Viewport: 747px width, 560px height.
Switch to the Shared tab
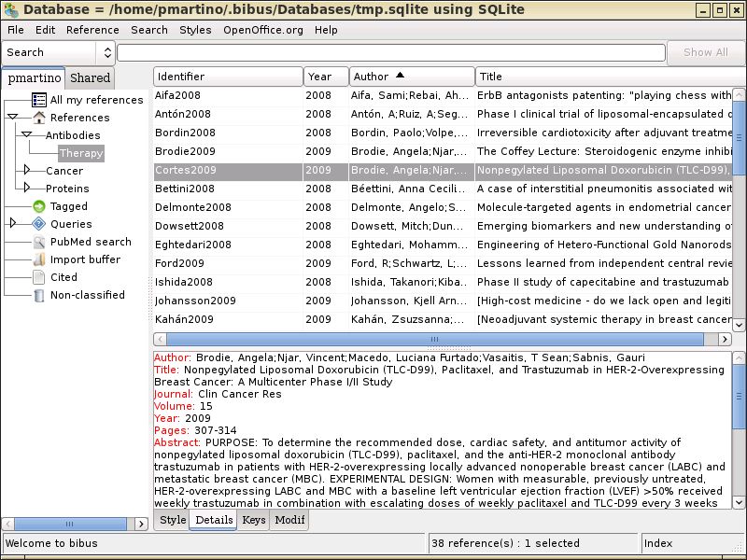90,77
